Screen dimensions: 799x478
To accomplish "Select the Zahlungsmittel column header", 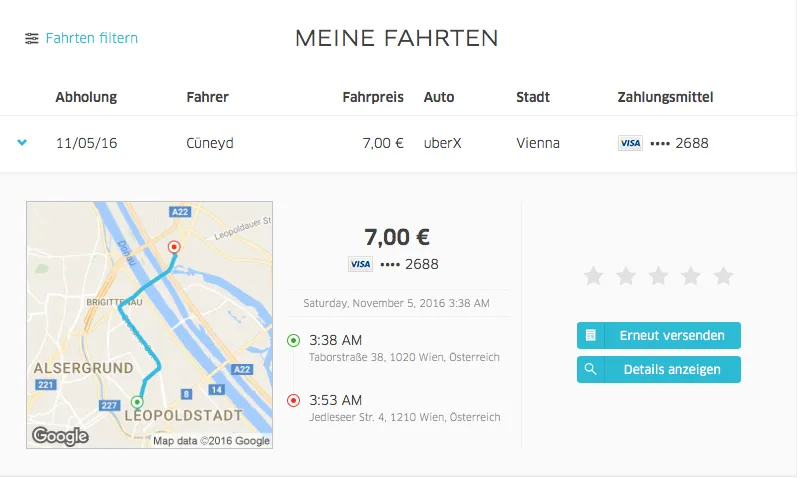I will (x=665, y=97).
